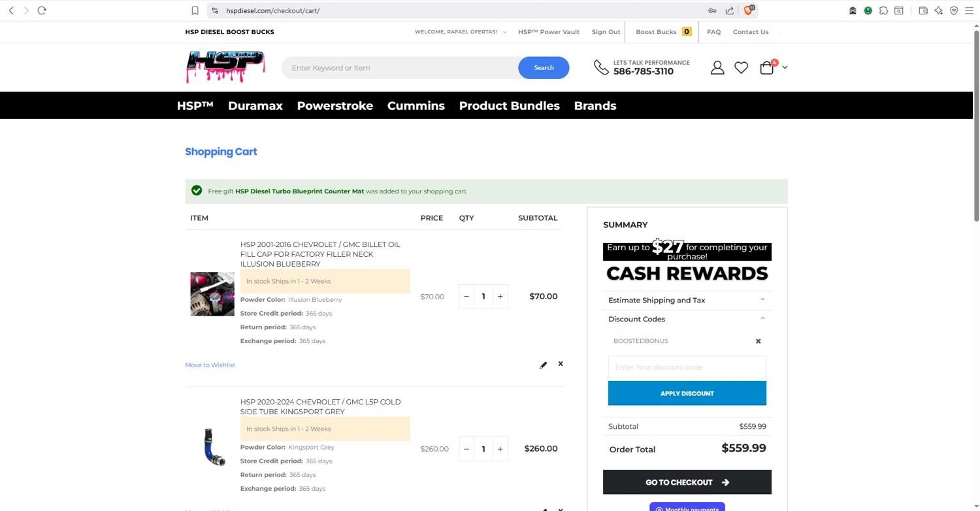Screen dimensions: 980x511
Task: Open the HSP™ navigation menu
Action: pyautogui.click(x=195, y=106)
